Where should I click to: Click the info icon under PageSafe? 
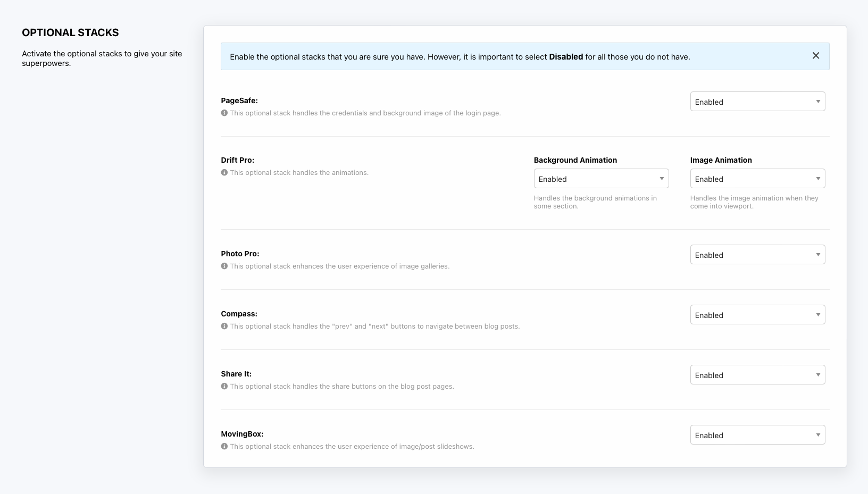pos(224,113)
